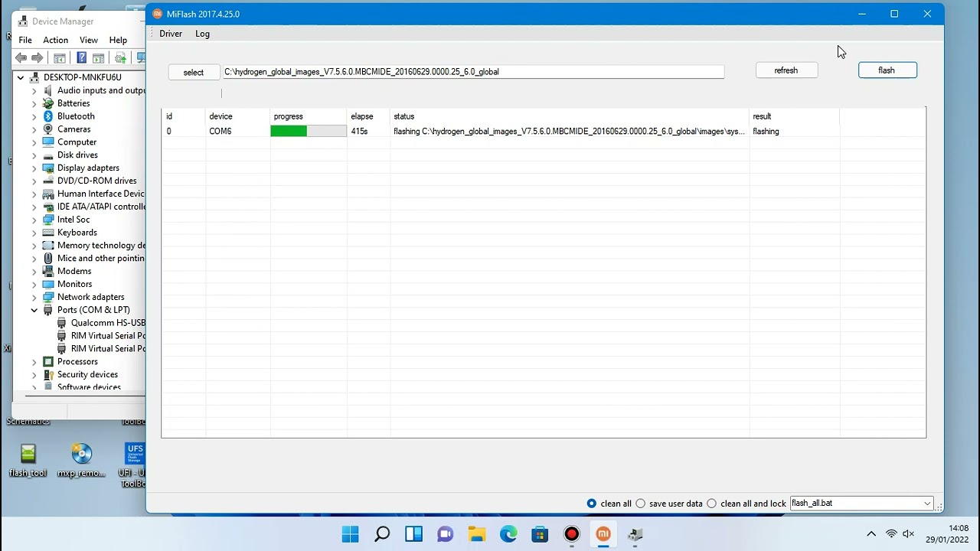Click the flash button in MiFlash
Screen dimensions: 980x551
887,70
